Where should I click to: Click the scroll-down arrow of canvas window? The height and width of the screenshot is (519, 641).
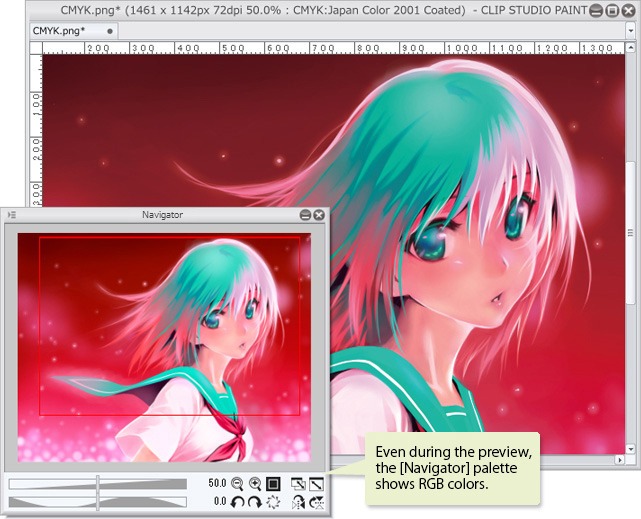tap(630, 449)
